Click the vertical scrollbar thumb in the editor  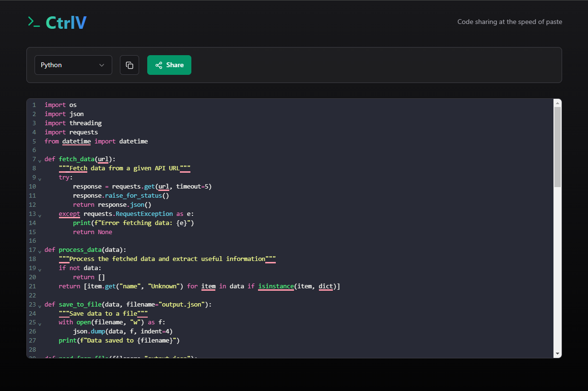557,147
